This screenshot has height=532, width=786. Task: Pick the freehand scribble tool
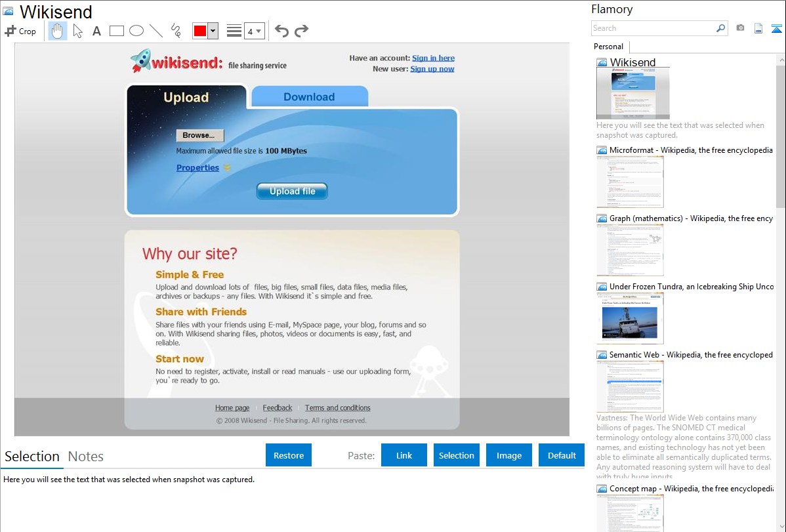(x=176, y=31)
